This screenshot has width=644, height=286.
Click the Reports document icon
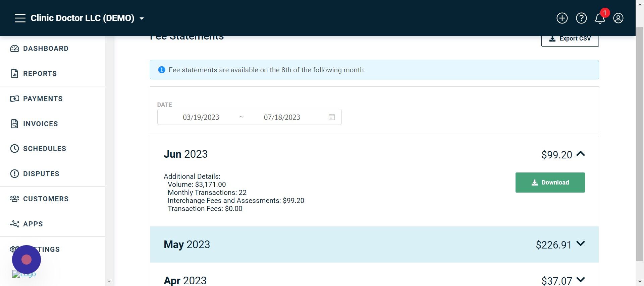(14, 74)
